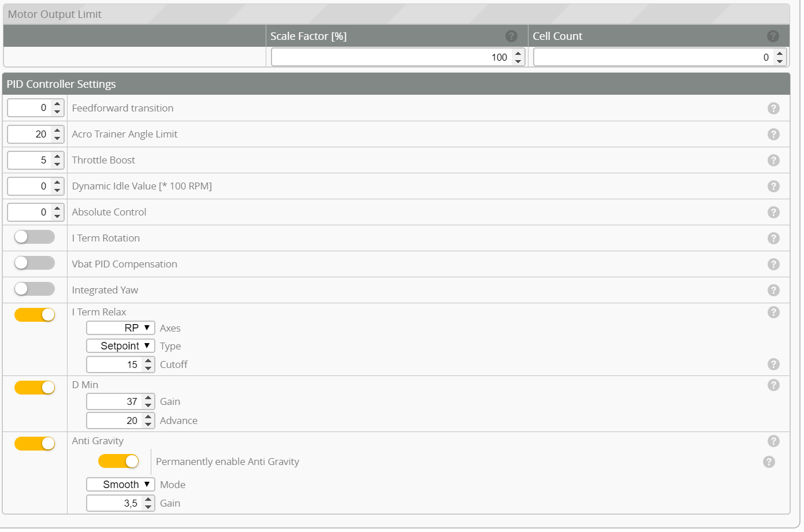Disable the D Min toggle
The height and width of the screenshot is (532, 804).
35,388
